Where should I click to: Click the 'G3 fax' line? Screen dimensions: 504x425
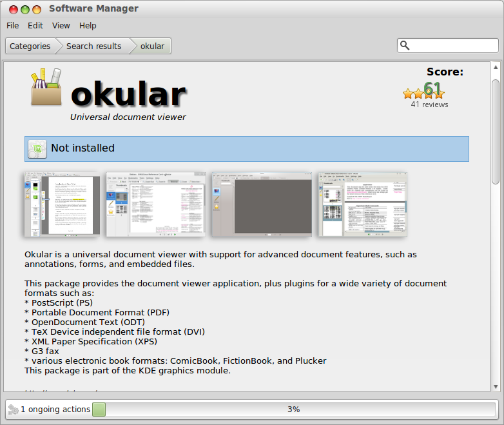click(x=42, y=351)
